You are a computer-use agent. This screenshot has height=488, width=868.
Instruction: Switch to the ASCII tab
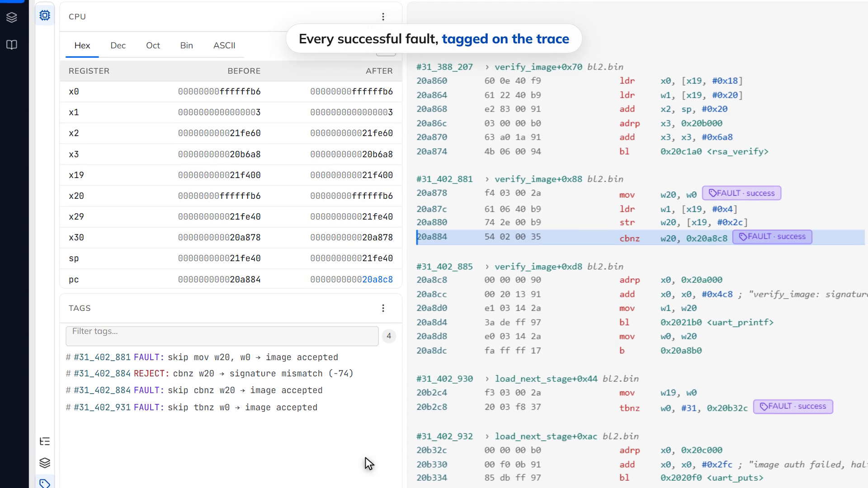tap(224, 46)
